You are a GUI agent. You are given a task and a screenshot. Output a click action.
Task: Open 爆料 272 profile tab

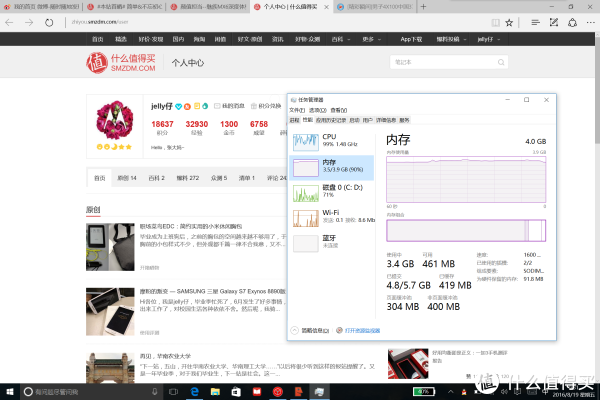point(188,178)
